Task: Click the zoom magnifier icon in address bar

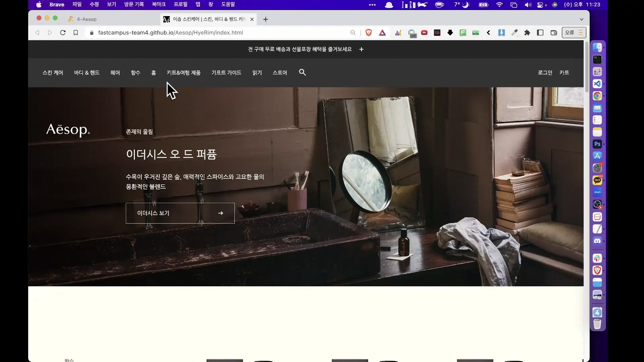Action: point(353,33)
